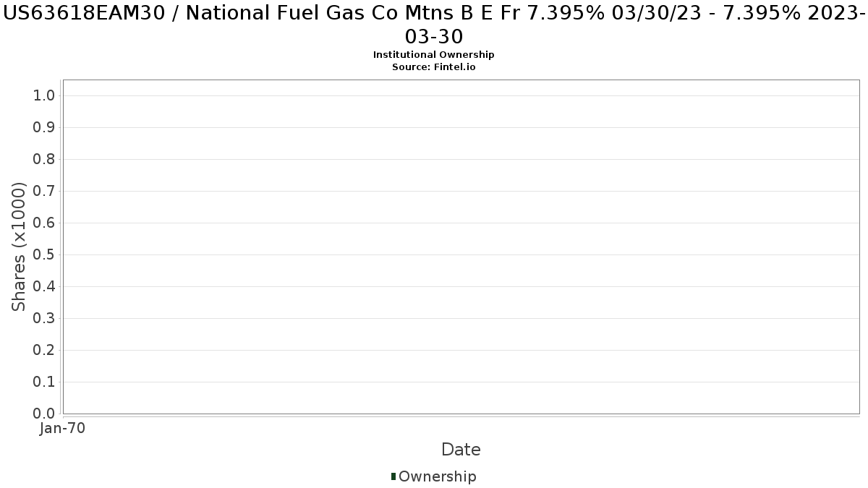Click the 1.0 y-axis tick label
Screen dimensions: 868x488
[x=43, y=96]
